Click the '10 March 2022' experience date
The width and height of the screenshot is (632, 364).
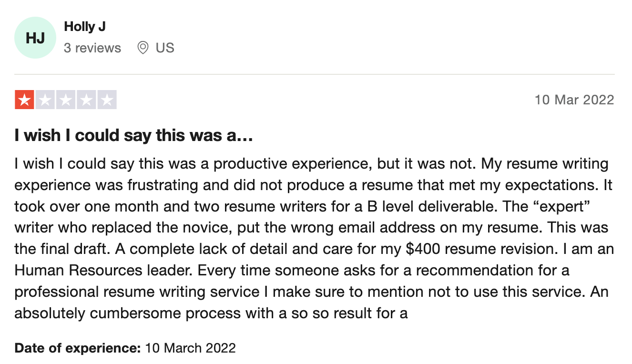click(x=190, y=348)
